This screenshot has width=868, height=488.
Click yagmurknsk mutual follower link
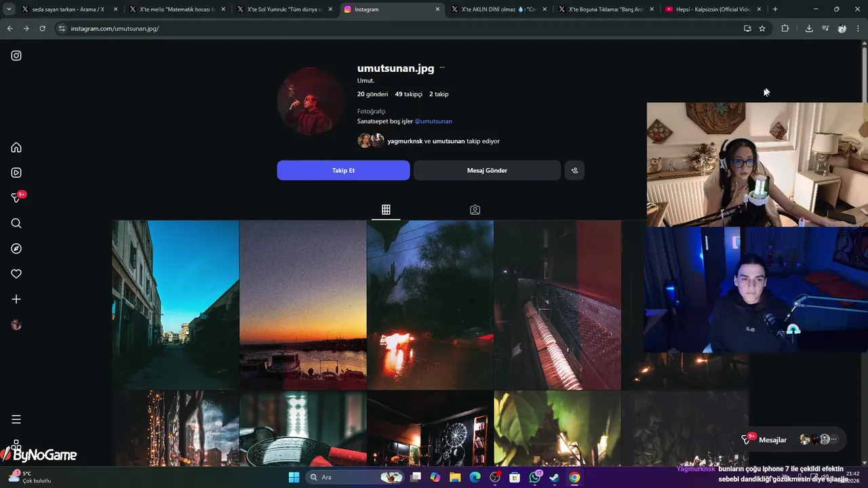click(405, 141)
